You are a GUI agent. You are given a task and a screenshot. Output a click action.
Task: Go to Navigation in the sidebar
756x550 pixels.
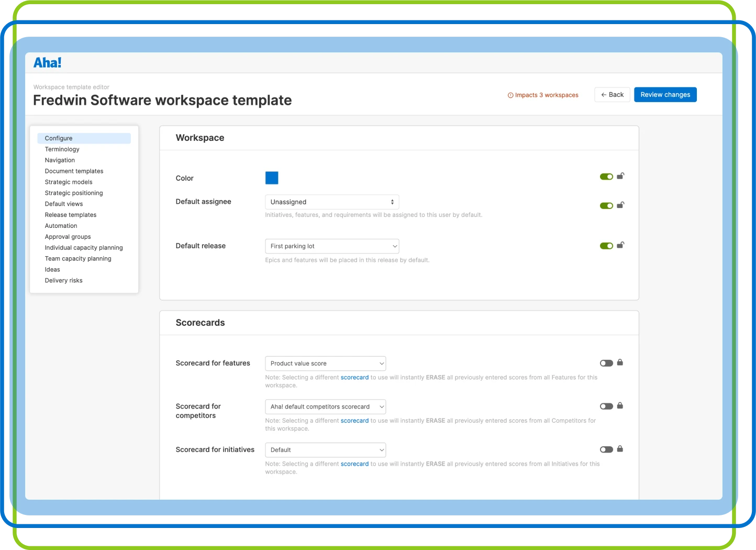(60, 160)
